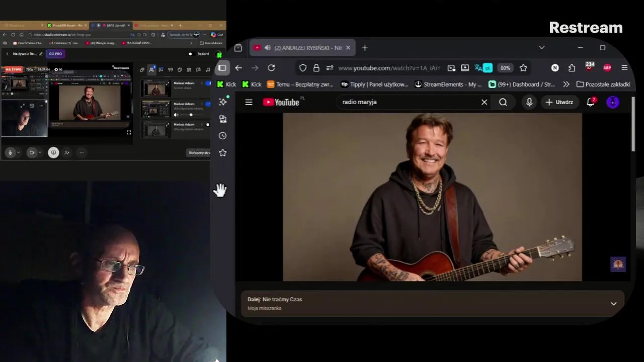Open the Dashboard / Str... bookmark
The width and height of the screenshot is (644, 362).
tap(522, 84)
